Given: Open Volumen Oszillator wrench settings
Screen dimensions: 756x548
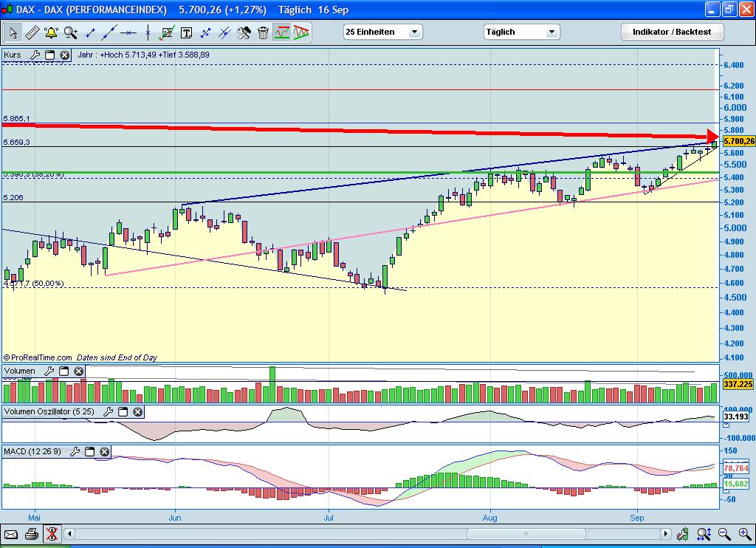Looking at the screenshot, I should click(109, 411).
